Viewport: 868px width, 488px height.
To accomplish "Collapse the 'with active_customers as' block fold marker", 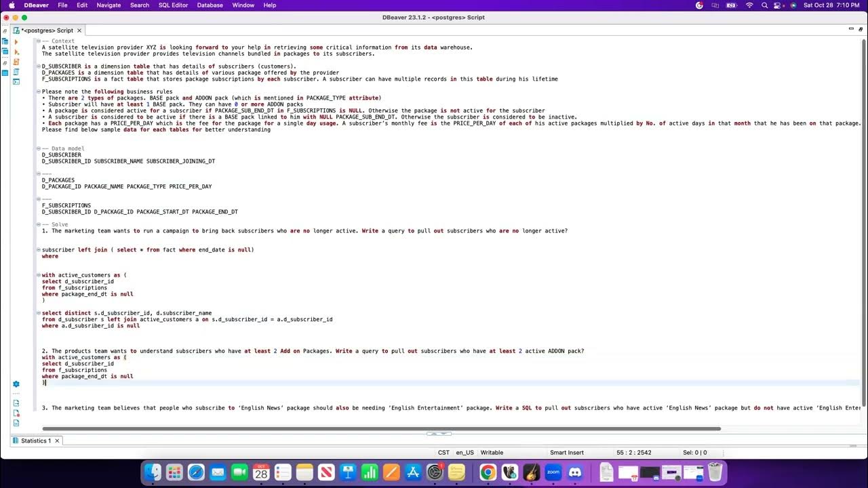I will coord(39,275).
